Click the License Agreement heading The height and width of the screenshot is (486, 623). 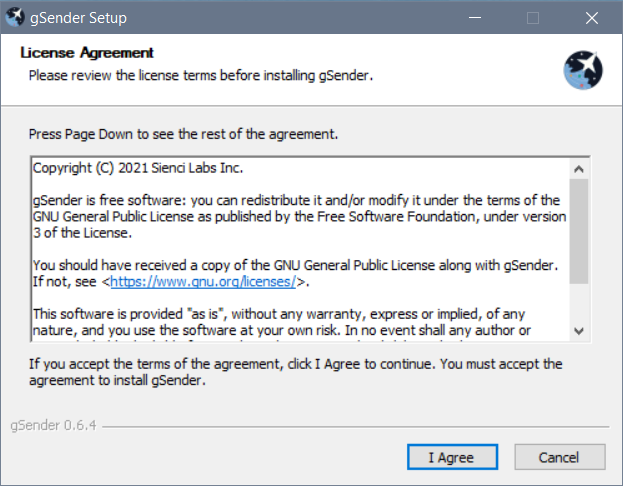click(x=87, y=52)
